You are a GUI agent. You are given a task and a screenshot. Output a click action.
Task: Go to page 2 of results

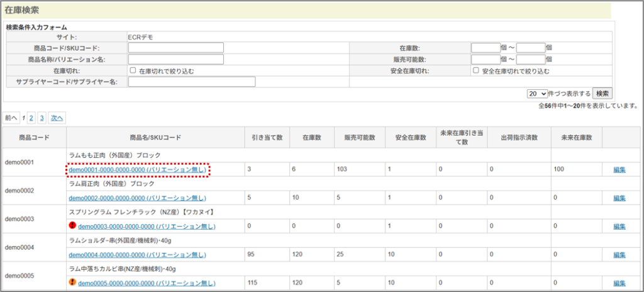(x=31, y=118)
